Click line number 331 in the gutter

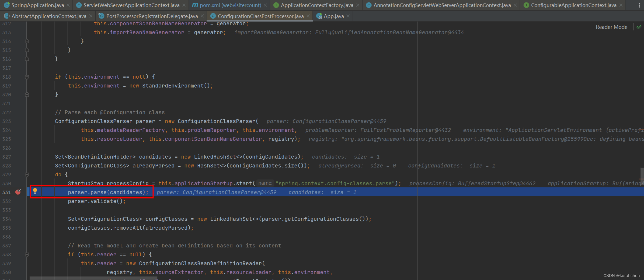point(6,192)
